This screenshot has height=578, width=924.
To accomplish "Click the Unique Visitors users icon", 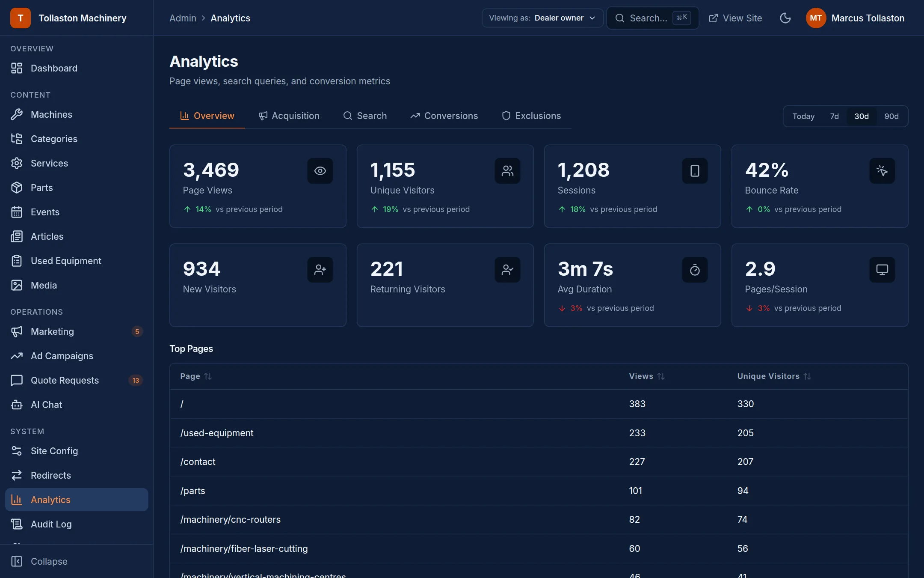I will pos(507,171).
